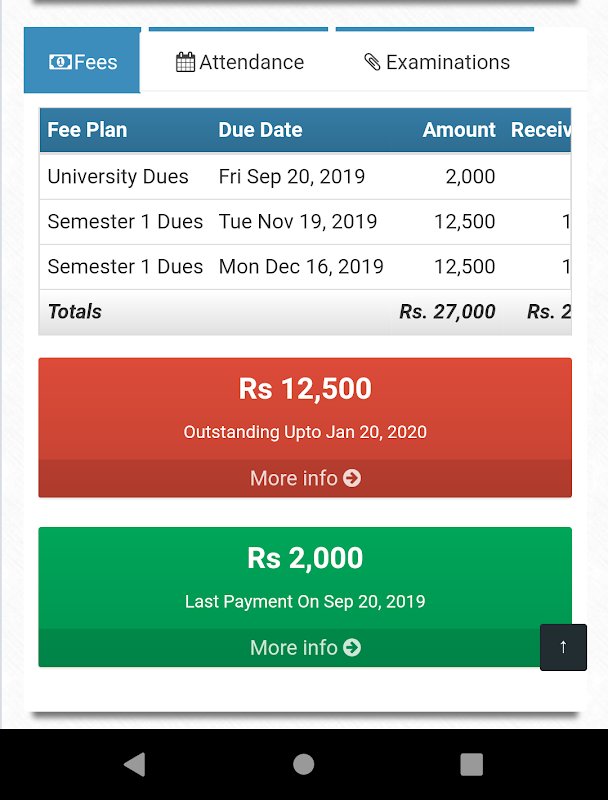Image resolution: width=608 pixels, height=800 pixels.
Task: Click the arrow icon in red More info
Action: click(352, 478)
